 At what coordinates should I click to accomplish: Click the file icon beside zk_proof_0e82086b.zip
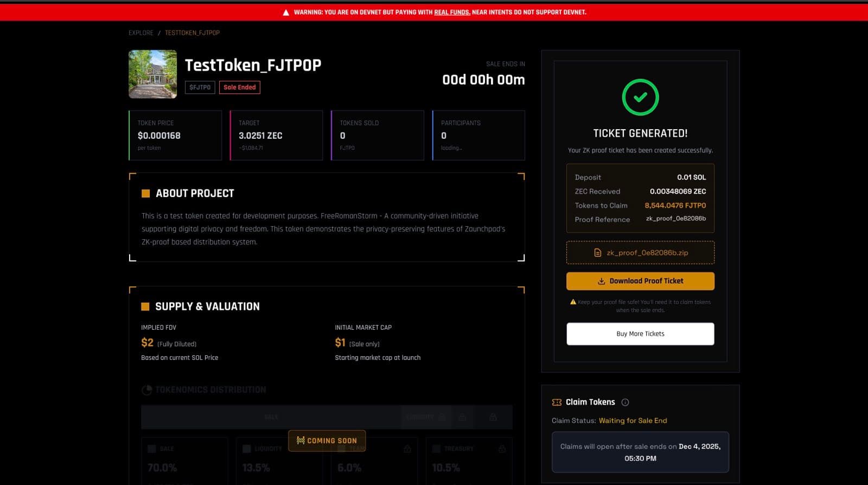pyautogui.click(x=597, y=253)
